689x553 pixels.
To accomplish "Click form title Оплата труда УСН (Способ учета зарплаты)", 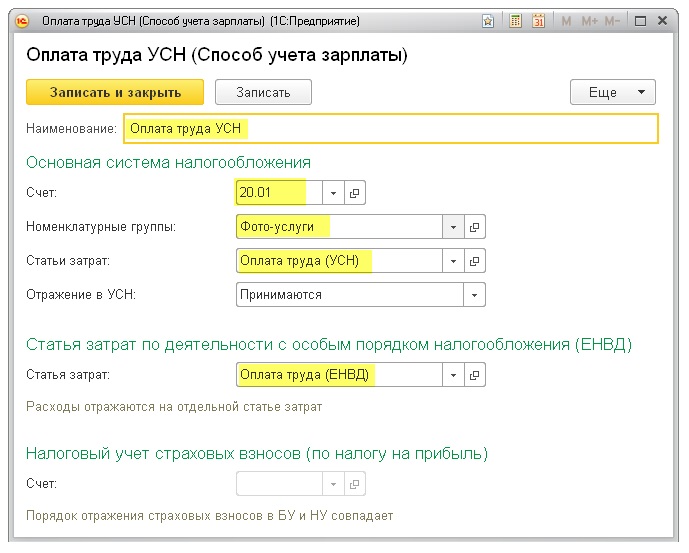I will pyautogui.click(x=217, y=55).
